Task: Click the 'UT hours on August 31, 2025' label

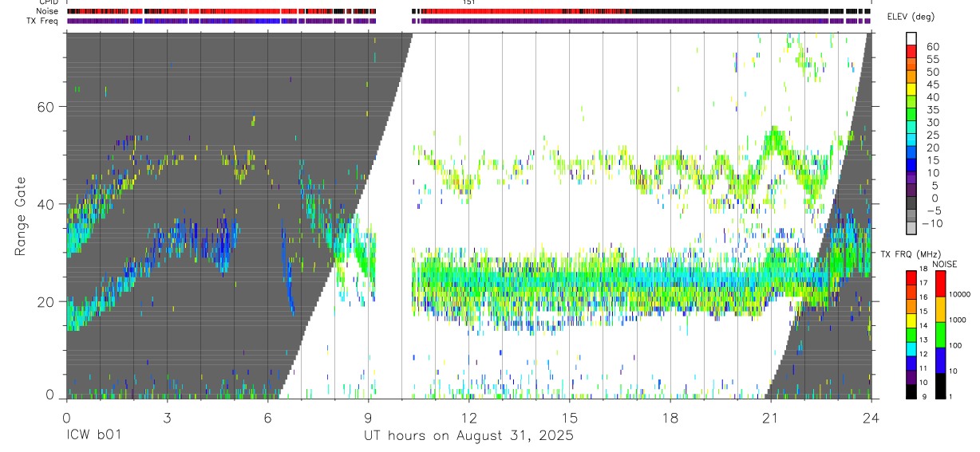Action: pos(469,436)
